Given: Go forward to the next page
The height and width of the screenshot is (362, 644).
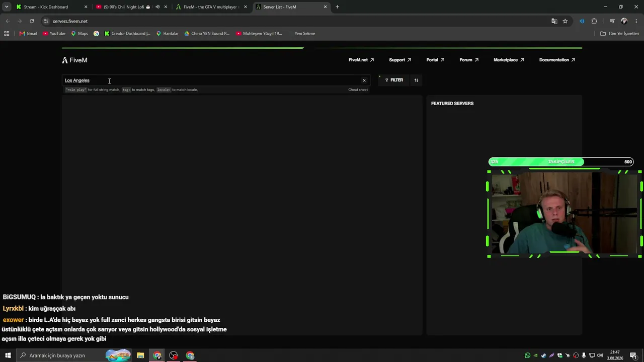Looking at the screenshot, I should tap(20, 21).
